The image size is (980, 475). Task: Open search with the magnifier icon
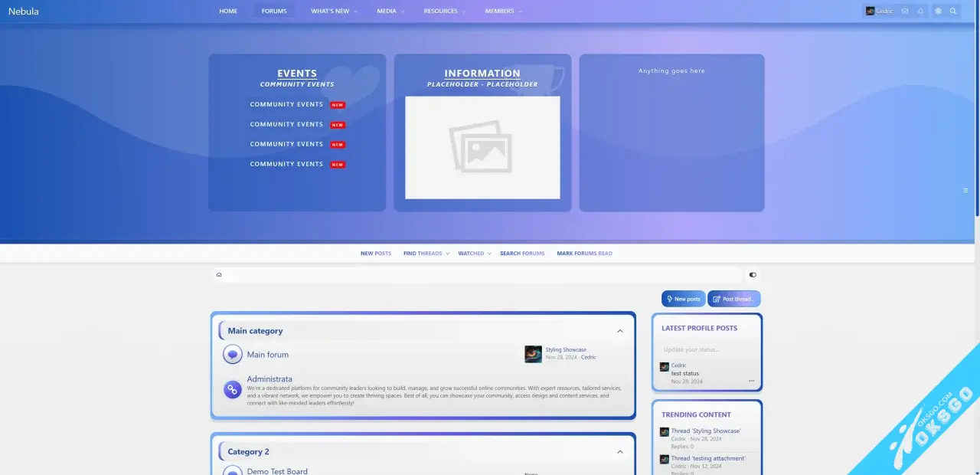[953, 11]
